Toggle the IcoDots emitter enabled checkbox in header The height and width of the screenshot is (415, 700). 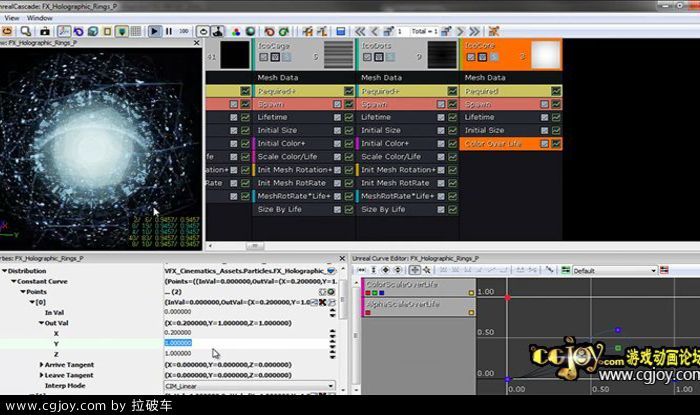coord(367,57)
